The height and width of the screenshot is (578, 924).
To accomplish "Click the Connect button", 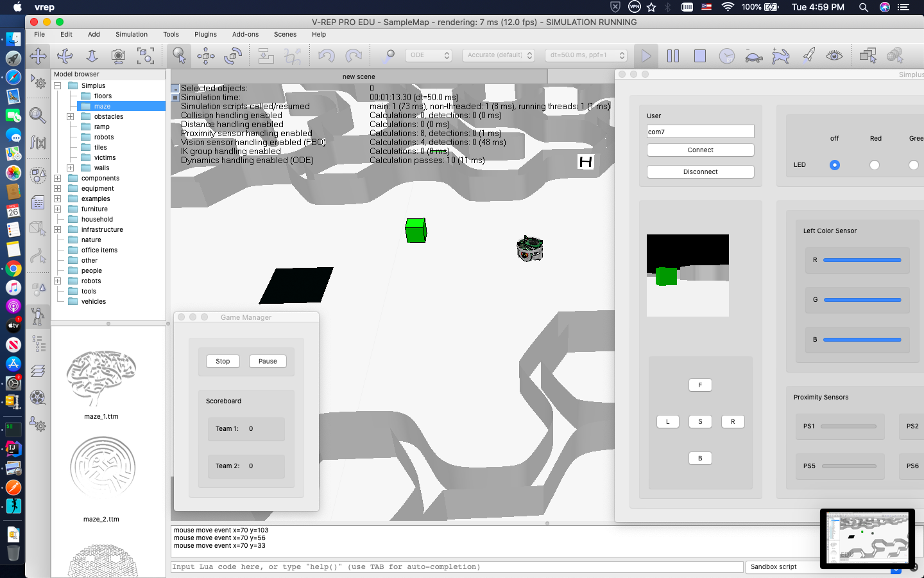I will 701,150.
